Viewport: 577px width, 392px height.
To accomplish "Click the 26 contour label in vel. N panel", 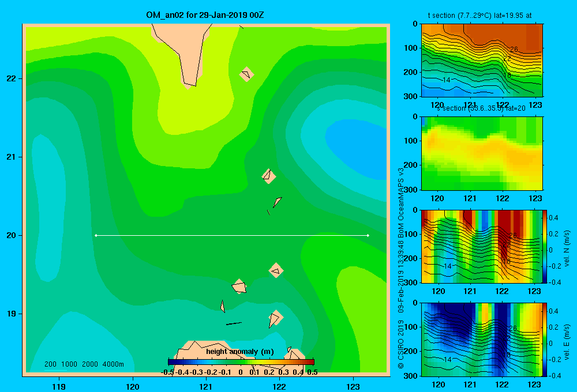I will (513, 235).
